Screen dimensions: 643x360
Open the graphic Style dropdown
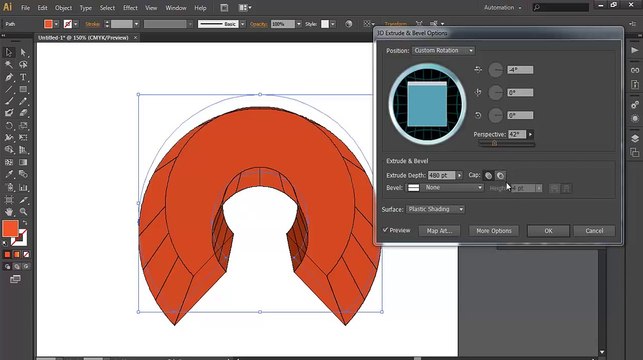pos(333,24)
